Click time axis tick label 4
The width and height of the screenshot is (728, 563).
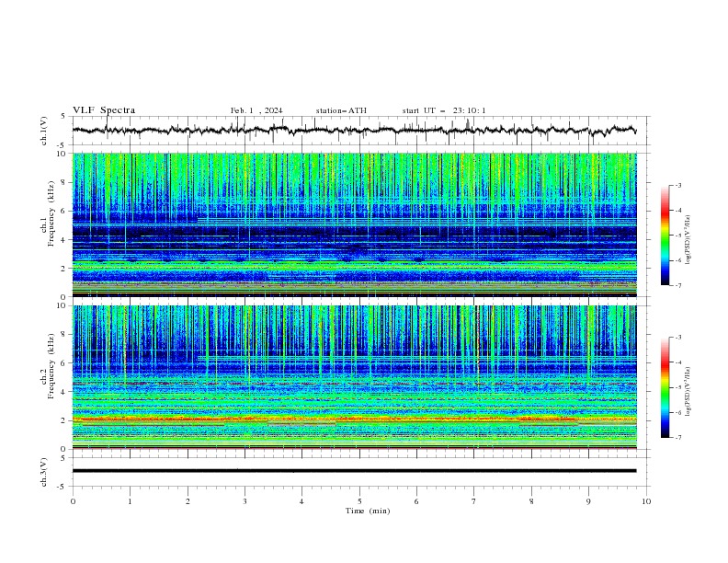coord(301,501)
